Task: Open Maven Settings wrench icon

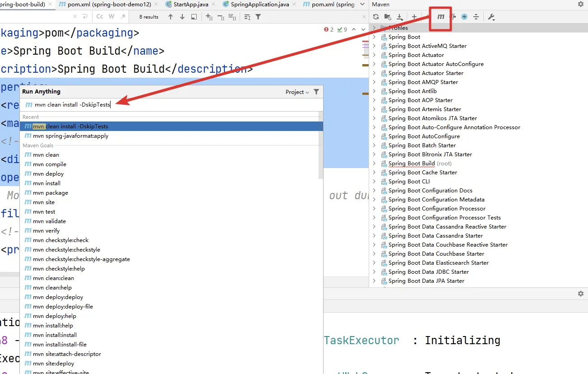Action: pos(491,17)
